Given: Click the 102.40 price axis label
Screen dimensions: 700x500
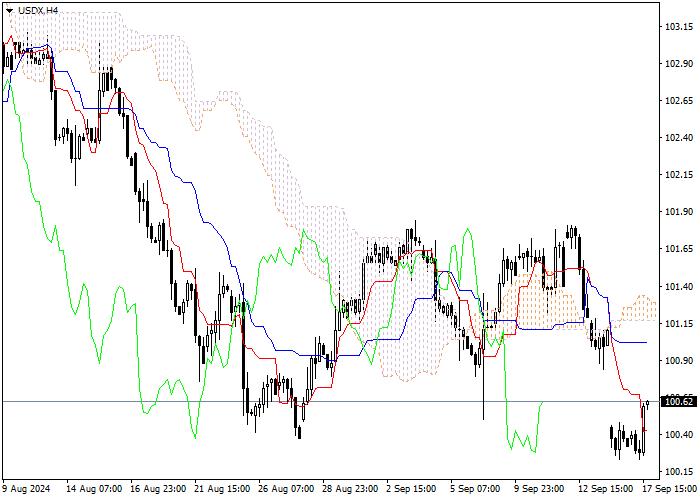Looking at the screenshot, I should tap(679, 138).
